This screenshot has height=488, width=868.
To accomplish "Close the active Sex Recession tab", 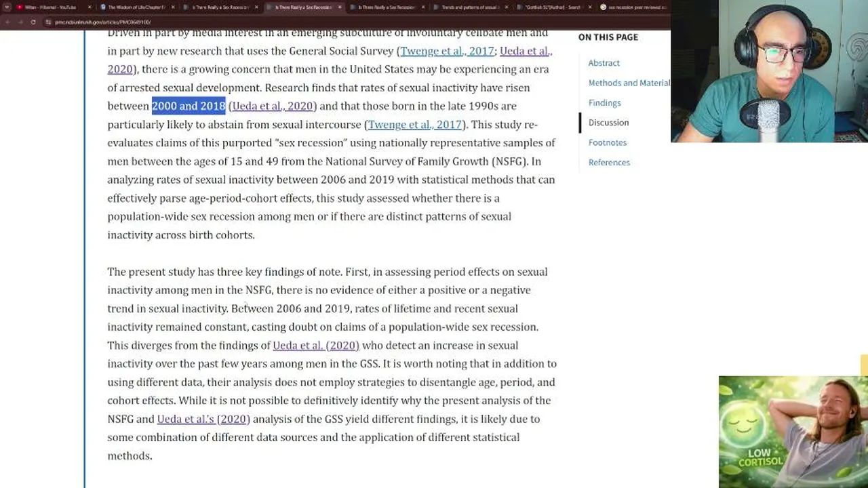I will 339,7.
